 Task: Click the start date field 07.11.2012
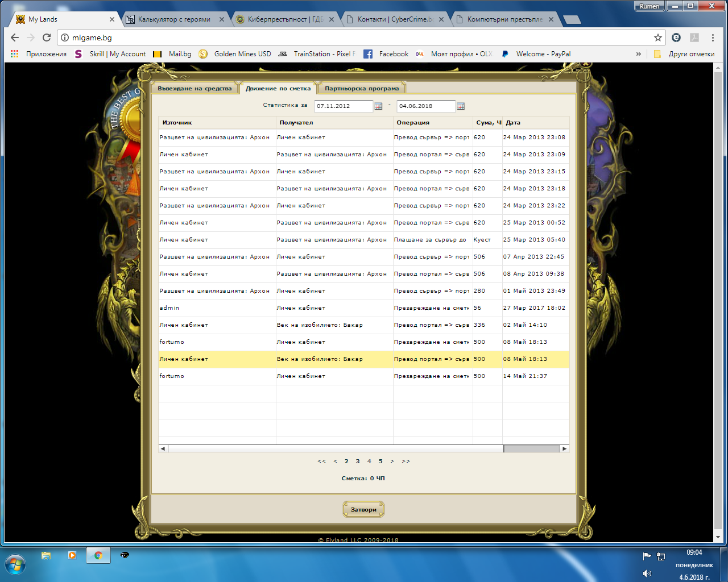point(343,106)
